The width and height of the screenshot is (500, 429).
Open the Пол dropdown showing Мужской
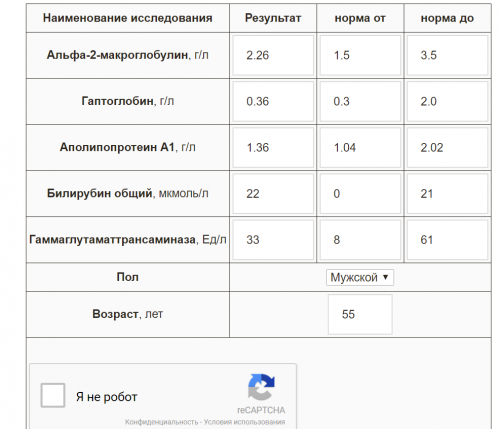coord(360,277)
